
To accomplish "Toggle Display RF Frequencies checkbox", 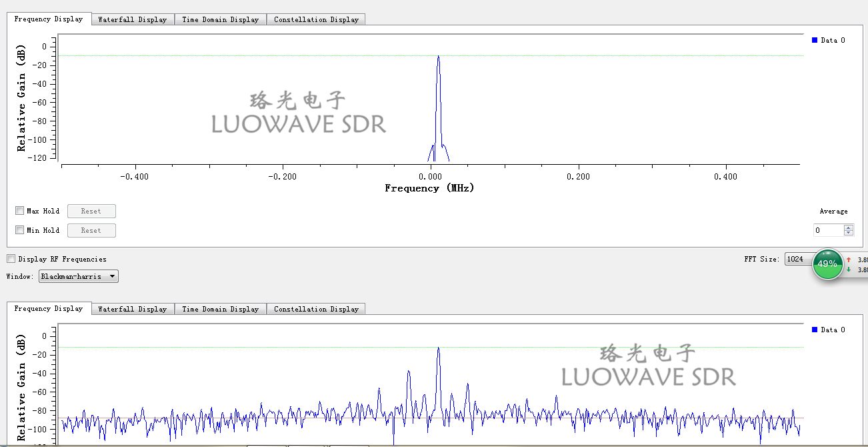I will pos(11,259).
